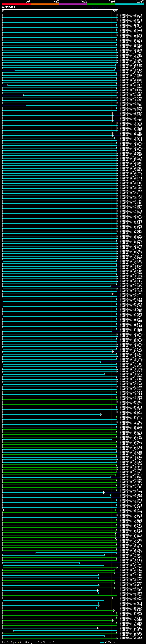The height and width of the screenshot is (644, 146).
Task: Select the UniRef100_A8PJV1 label
Action: point(131,123)
